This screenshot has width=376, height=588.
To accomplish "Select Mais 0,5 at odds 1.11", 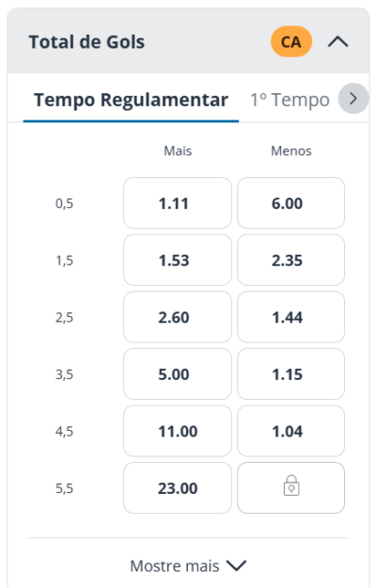I will point(178,203).
